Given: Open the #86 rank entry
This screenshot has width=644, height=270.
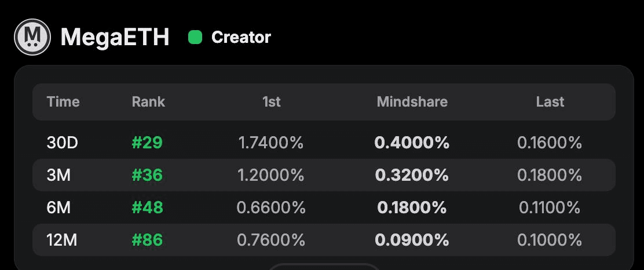Looking at the screenshot, I should pos(147,239).
